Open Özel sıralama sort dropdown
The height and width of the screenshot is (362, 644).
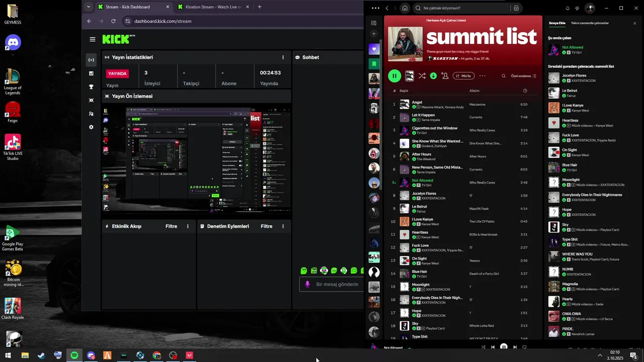[x=524, y=76]
